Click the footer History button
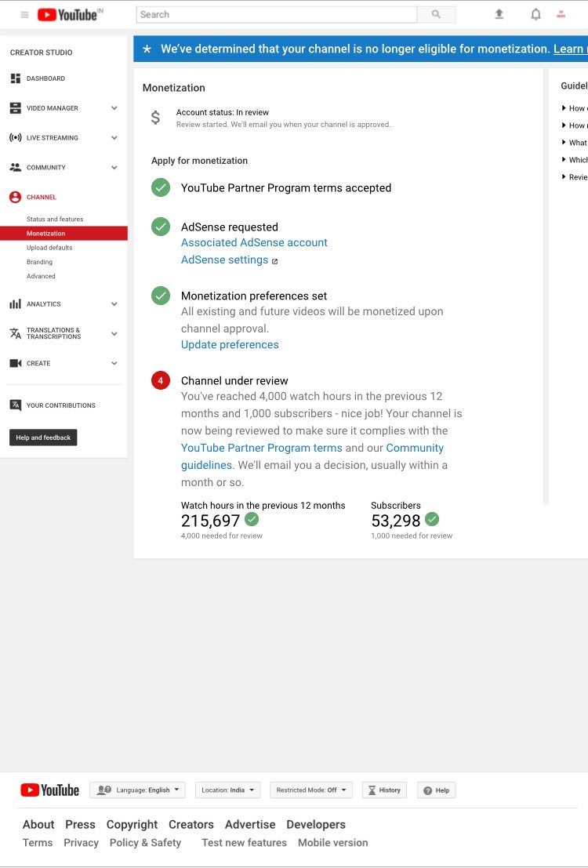The image size is (588, 868). click(384, 790)
